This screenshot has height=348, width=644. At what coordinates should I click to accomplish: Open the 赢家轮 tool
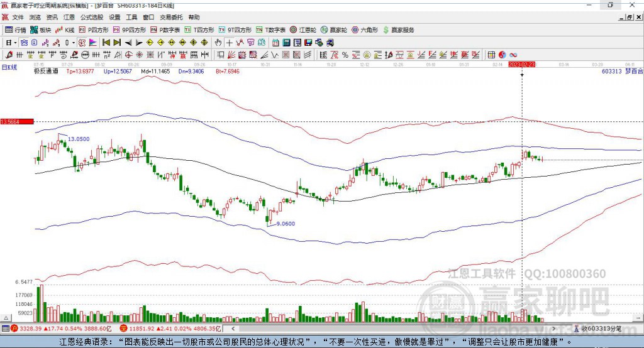(x=334, y=30)
